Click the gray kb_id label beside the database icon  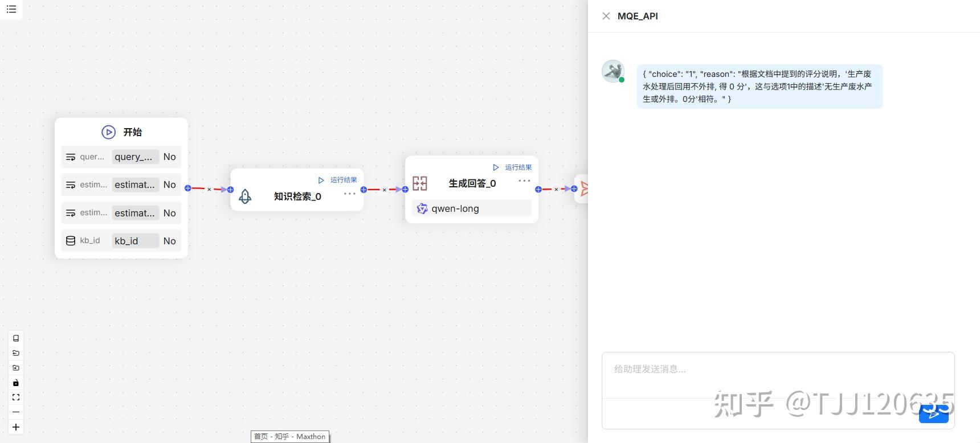pyautogui.click(x=90, y=240)
